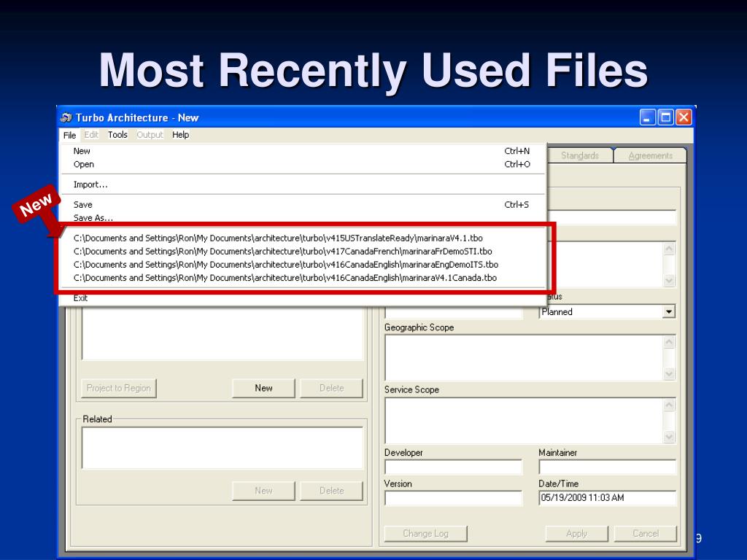
Task: Click the Project to Region button
Action: point(119,388)
